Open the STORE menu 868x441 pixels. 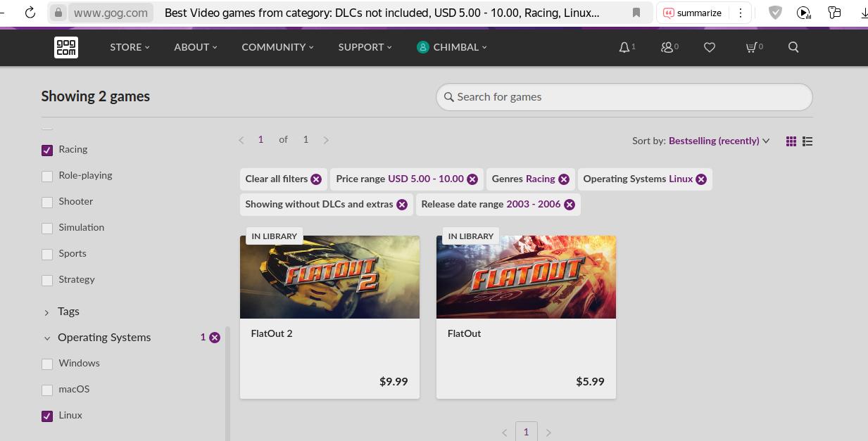coord(130,47)
